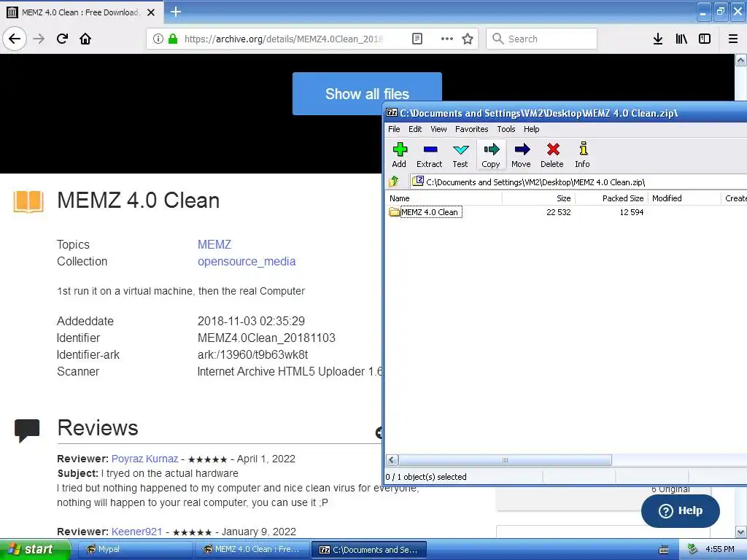Open the MEMZ topic link
This screenshot has width=747, height=560.
coord(214,244)
